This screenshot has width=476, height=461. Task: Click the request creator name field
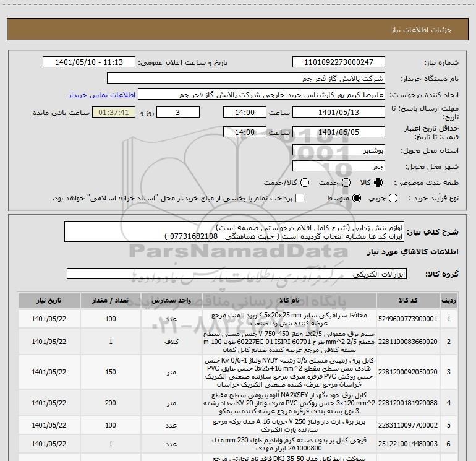pyautogui.click(x=261, y=95)
